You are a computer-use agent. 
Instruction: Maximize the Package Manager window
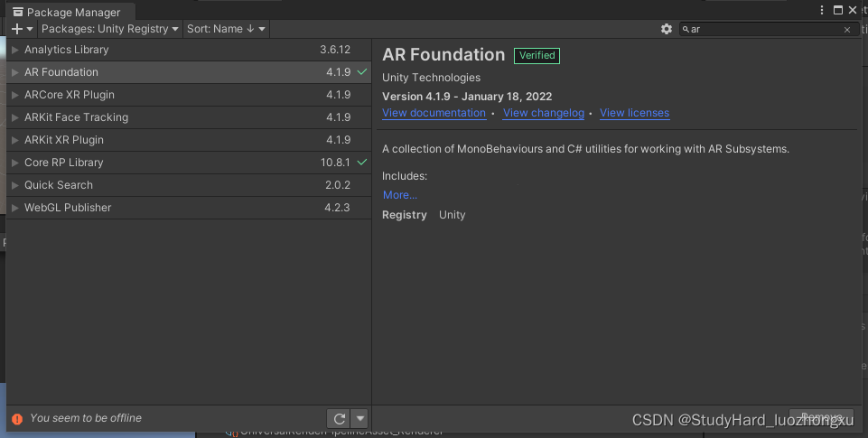(837, 10)
